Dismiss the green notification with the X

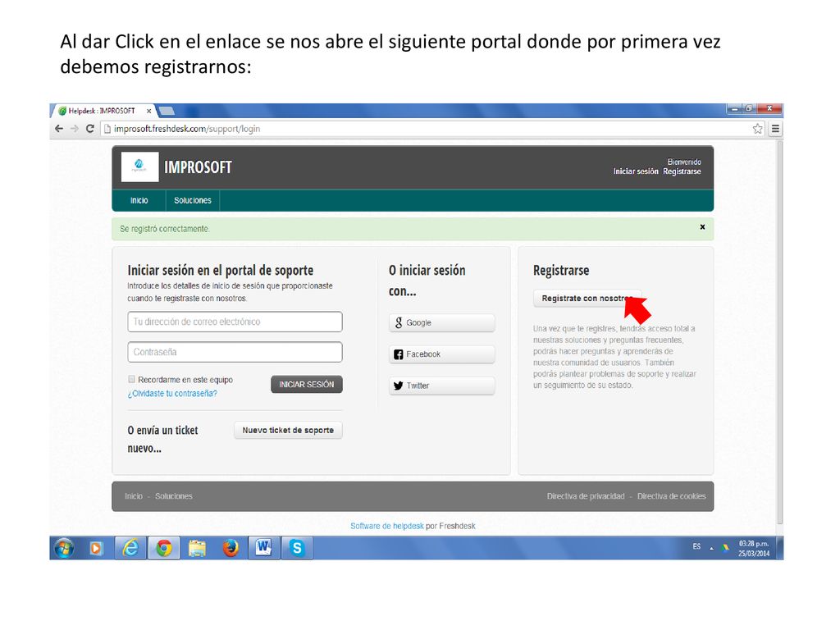pos(702,227)
